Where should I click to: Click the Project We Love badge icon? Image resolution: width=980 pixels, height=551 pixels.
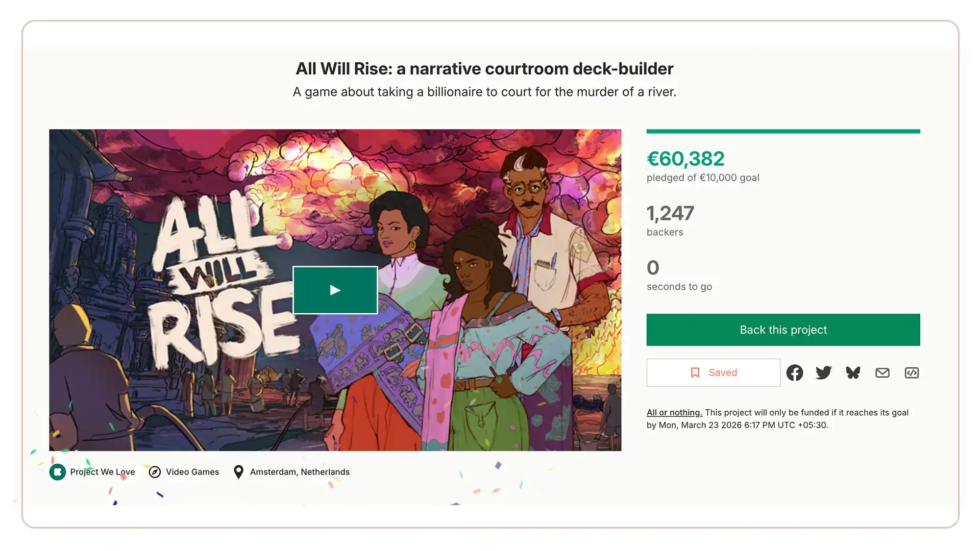tap(57, 472)
